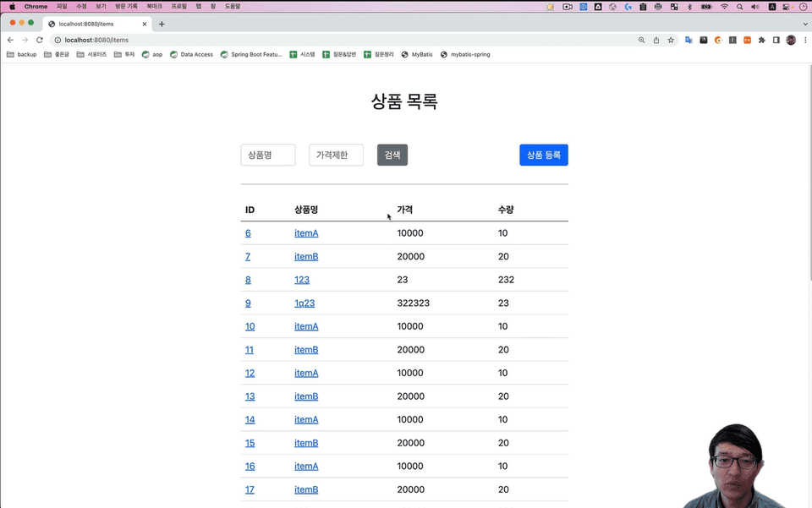812x508 pixels.
Task: Open the 서포터즈 bookmarks folder
Action: (x=91, y=54)
